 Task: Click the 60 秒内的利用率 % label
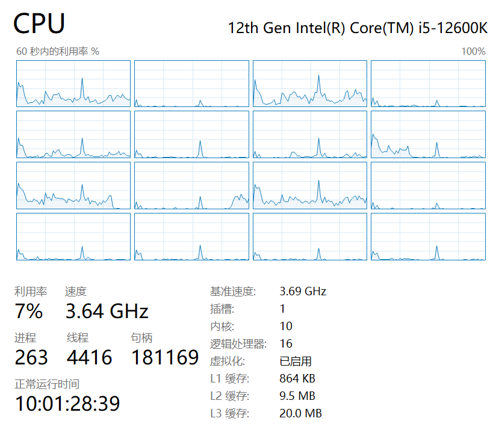click(x=58, y=52)
